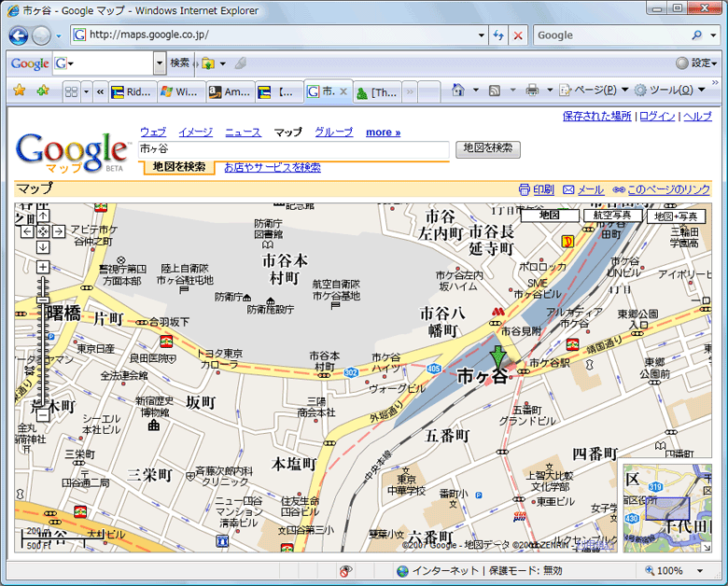This screenshot has height=586, width=728.
Task: Click the browser Forward arrow button
Action: [x=42, y=35]
